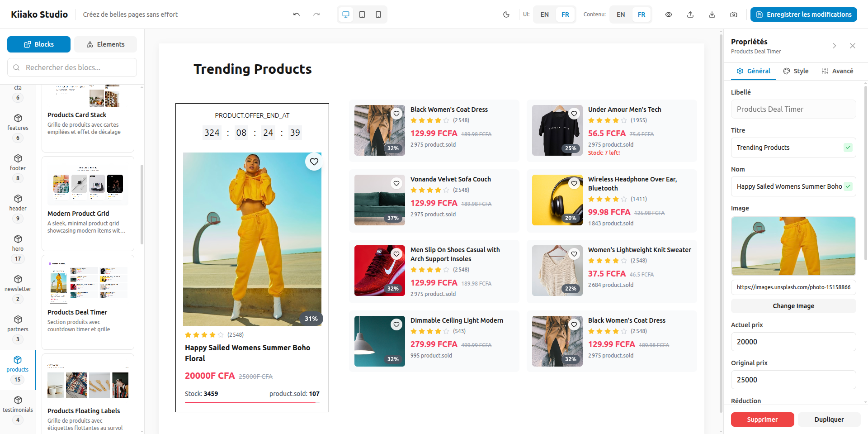Add the Products Card Stack block

pos(88,118)
